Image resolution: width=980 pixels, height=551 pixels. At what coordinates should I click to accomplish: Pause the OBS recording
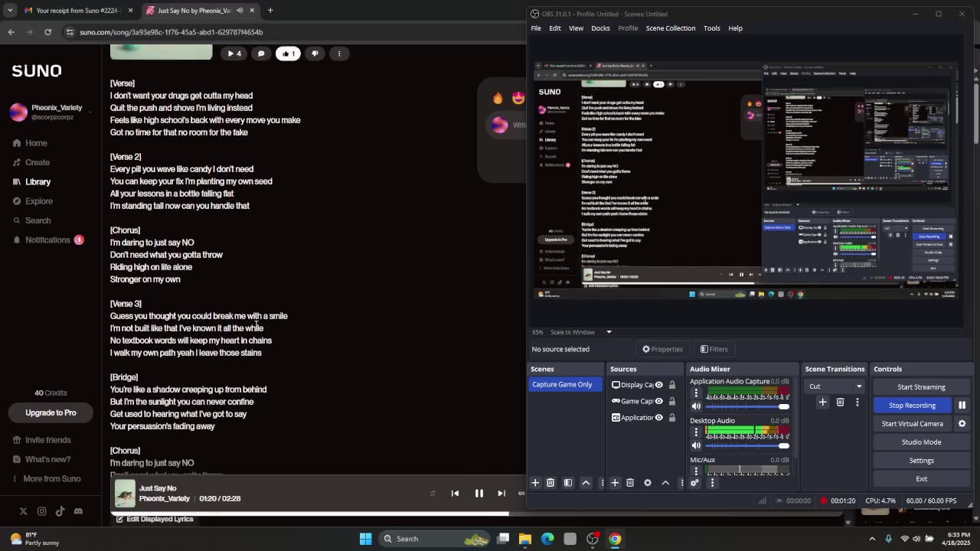962,406
